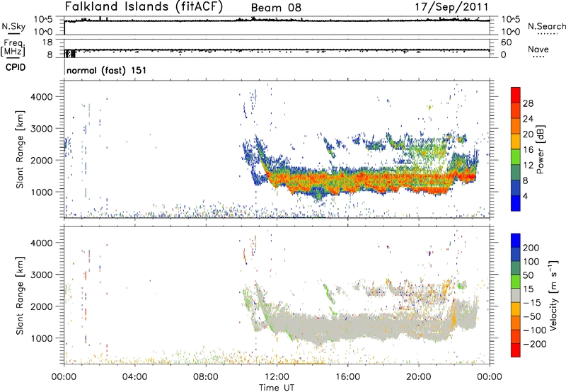This screenshot has width=566, height=392.
Task: Click the "28" power color bar value
Action: [528, 103]
